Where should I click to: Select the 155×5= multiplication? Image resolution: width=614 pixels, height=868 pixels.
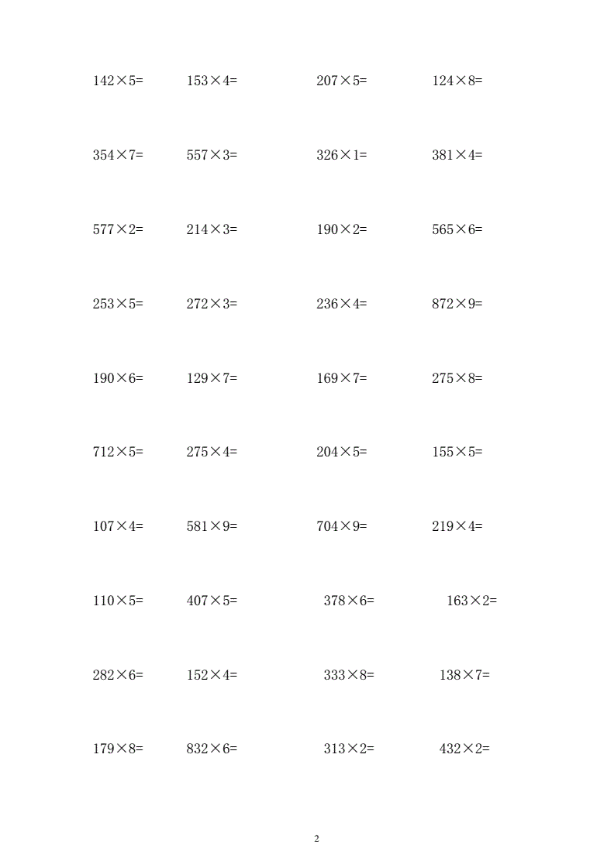tap(457, 452)
